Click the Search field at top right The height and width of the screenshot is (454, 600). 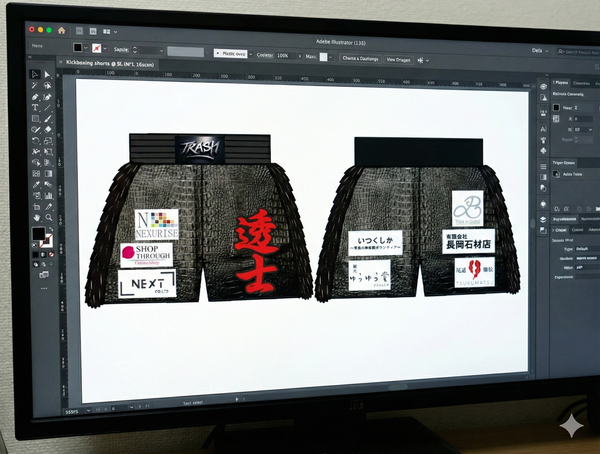click(578, 52)
